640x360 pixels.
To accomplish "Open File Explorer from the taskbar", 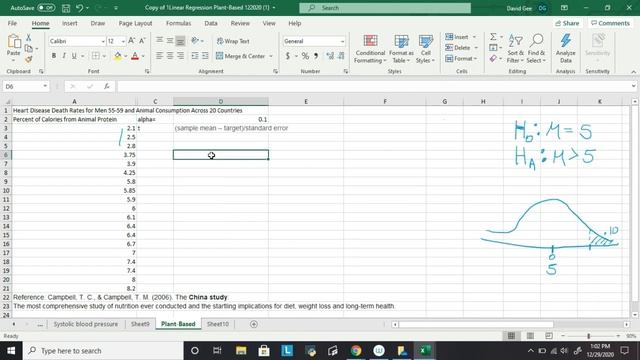I will (x=241, y=351).
